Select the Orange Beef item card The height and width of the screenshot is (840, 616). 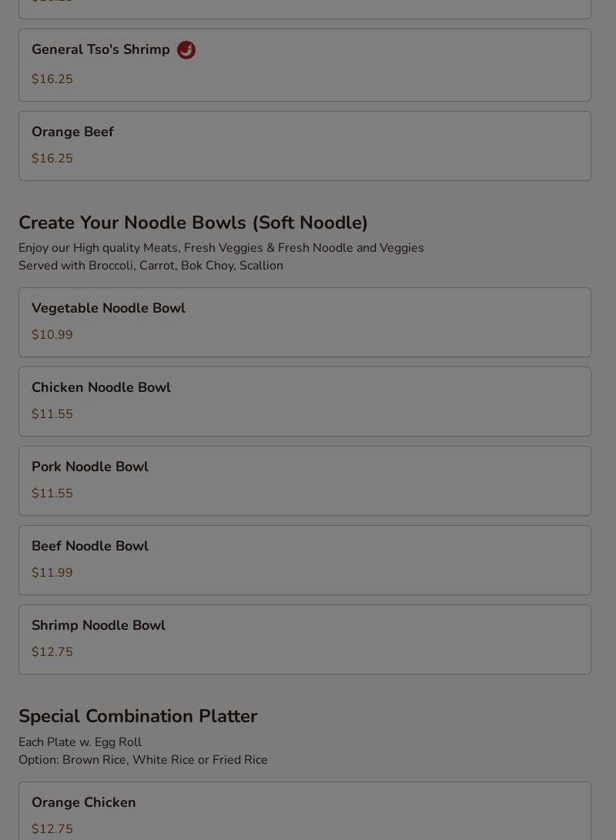pos(305,146)
